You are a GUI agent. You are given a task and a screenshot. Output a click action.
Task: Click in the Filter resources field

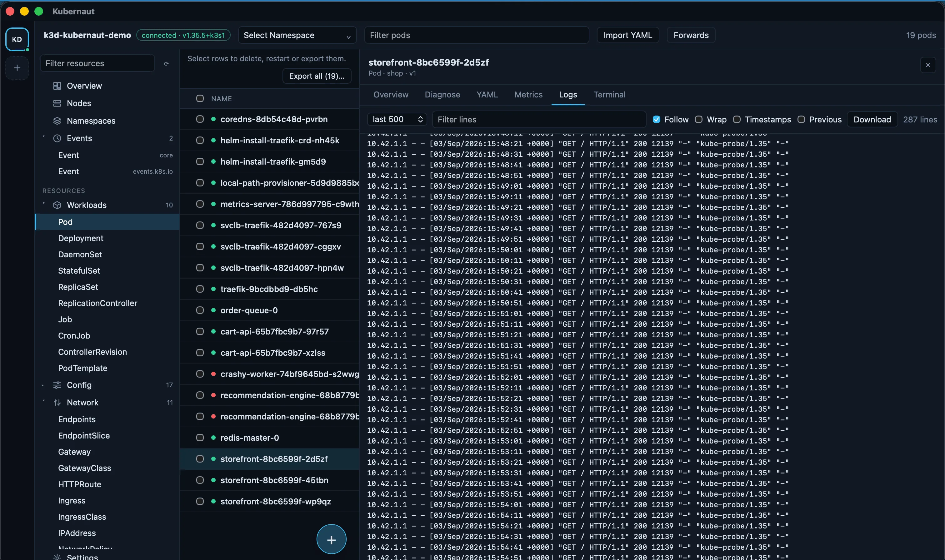(97, 63)
